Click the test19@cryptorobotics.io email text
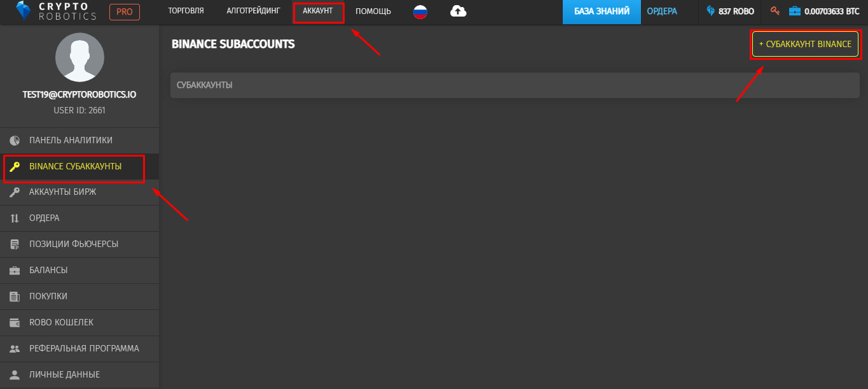Screen dimensions: 868x389 79,94
